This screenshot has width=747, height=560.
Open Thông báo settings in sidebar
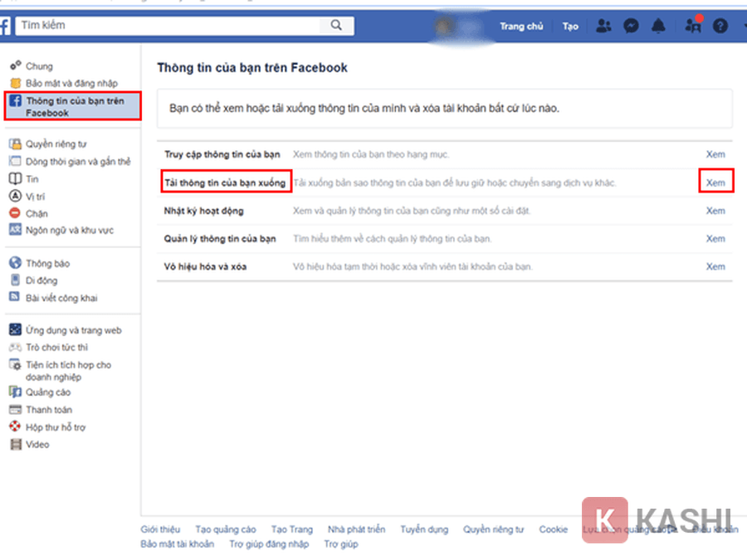coord(48,264)
